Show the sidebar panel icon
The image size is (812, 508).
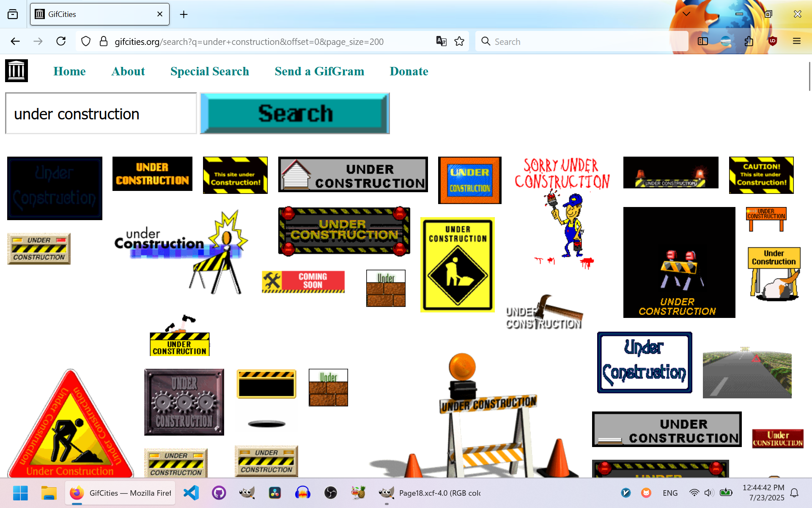click(x=702, y=41)
